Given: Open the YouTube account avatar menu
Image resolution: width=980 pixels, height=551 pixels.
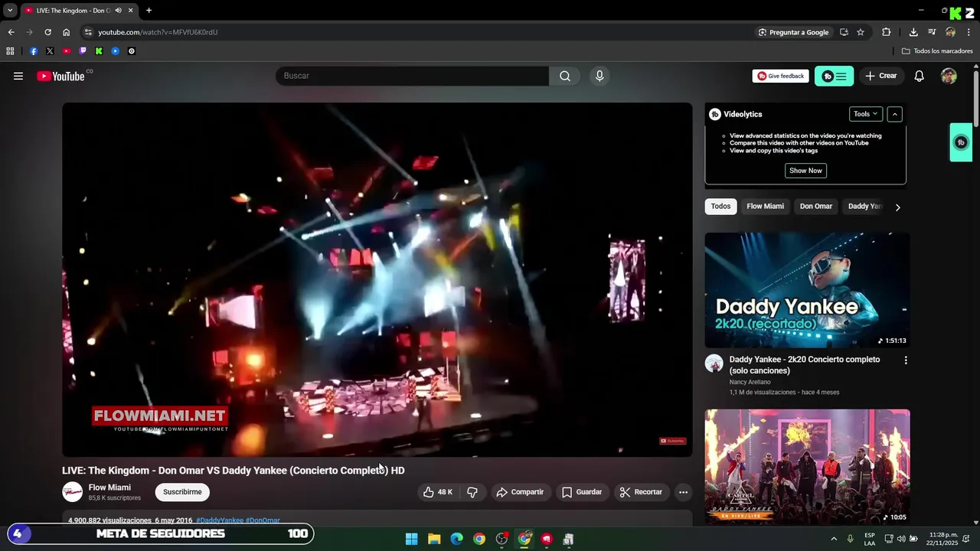Looking at the screenshot, I should [x=949, y=76].
